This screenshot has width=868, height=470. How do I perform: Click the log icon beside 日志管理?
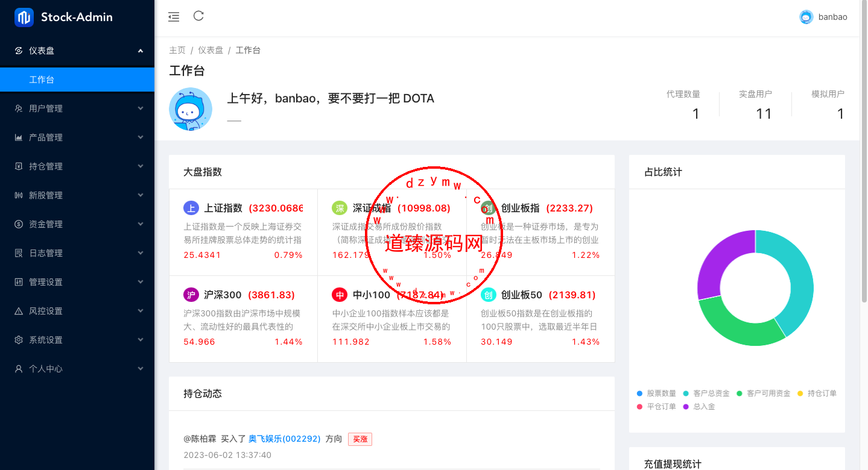point(19,253)
